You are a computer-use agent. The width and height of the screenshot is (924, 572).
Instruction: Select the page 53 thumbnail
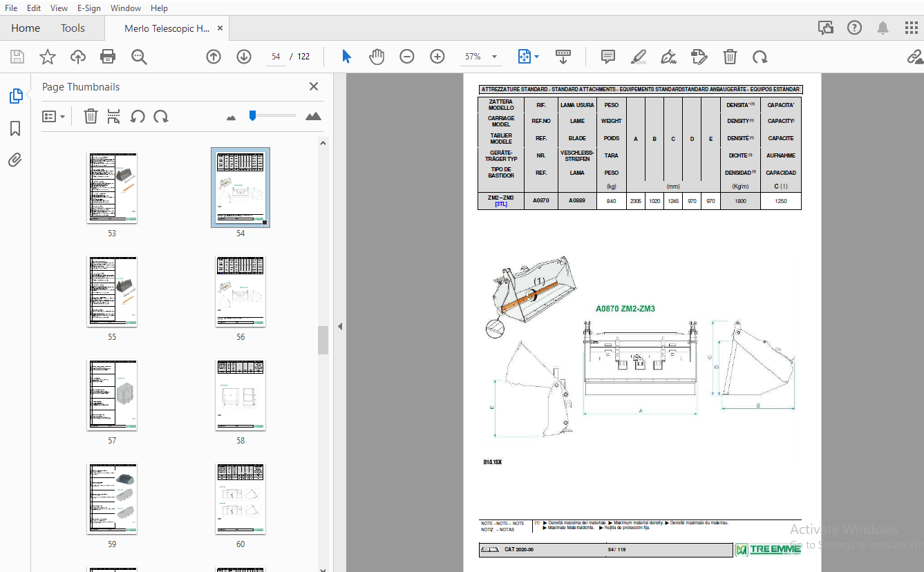tap(112, 188)
